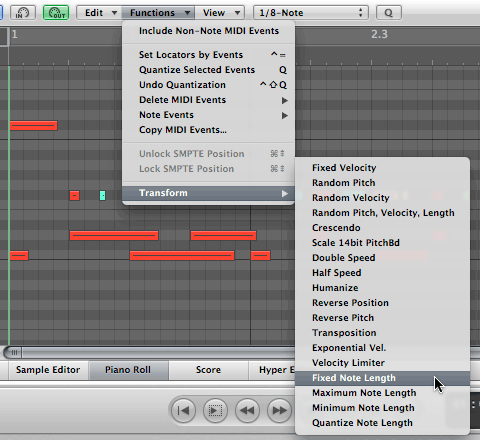Click the fast forward transport button

point(279,410)
